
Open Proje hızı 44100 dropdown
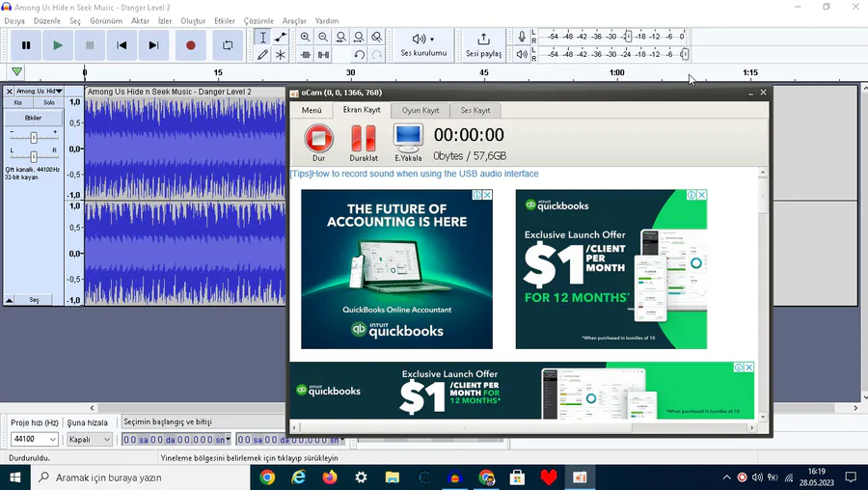pos(35,439)
